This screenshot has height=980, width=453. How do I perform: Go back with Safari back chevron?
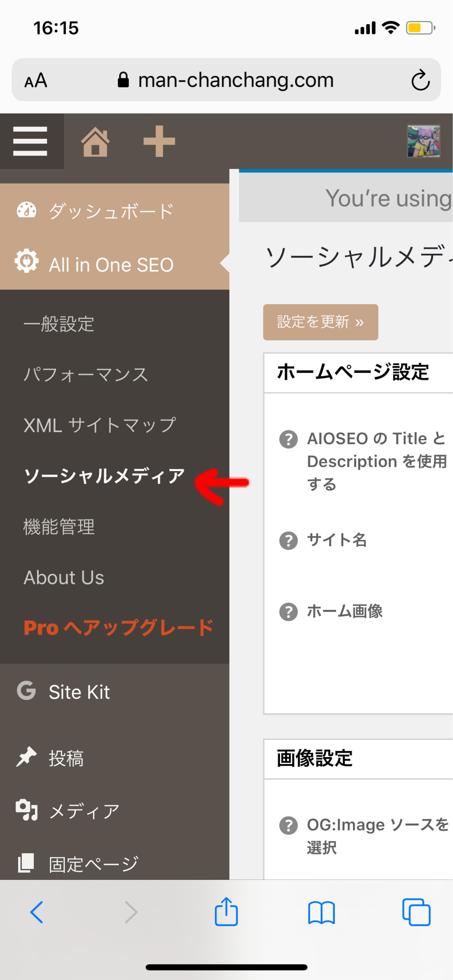point(37,912)
